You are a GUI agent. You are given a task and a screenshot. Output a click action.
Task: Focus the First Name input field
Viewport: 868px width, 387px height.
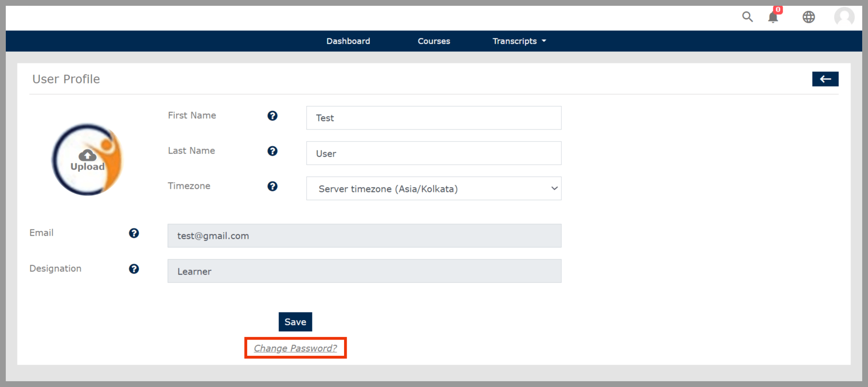point(433,118)
